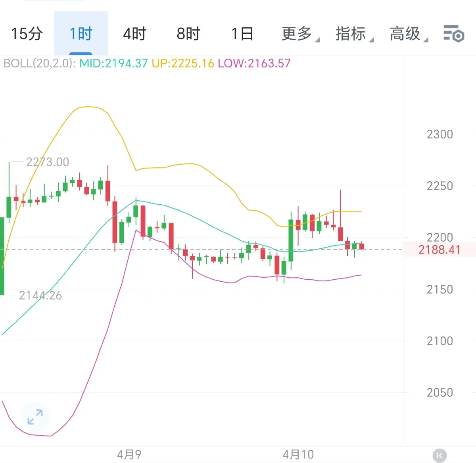This screenshot has height=463, width=476.
Task: Click the 2273.00 high price marker
Action: [x=47, y=162]
